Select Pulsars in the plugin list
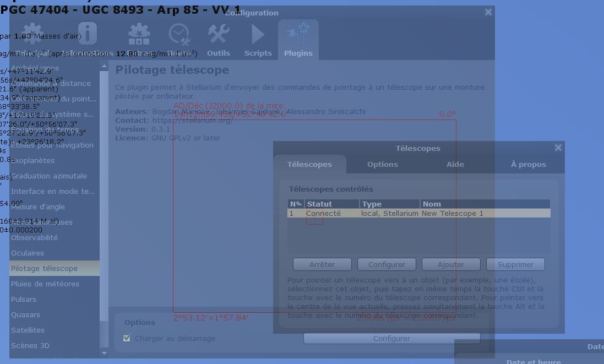This screenshot has width=604, height=364. click(55, 299)
